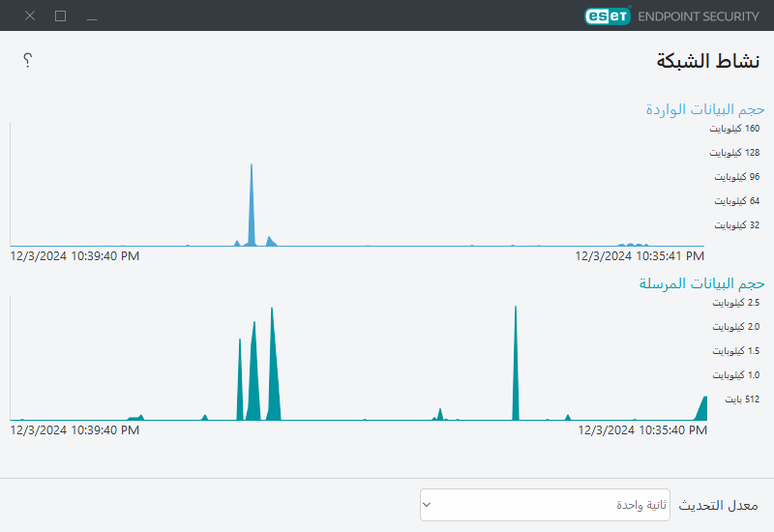Viewport: 774px width, 532px height.
Task: Click the sent chart's 10:35:40 PM timestamp
Action: tap(642, 430)
